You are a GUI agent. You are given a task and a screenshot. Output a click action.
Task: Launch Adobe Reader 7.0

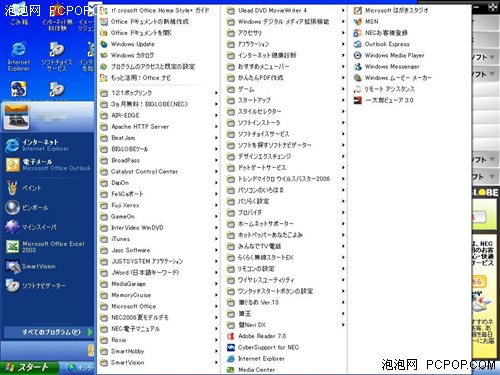[x=256, y=336]
